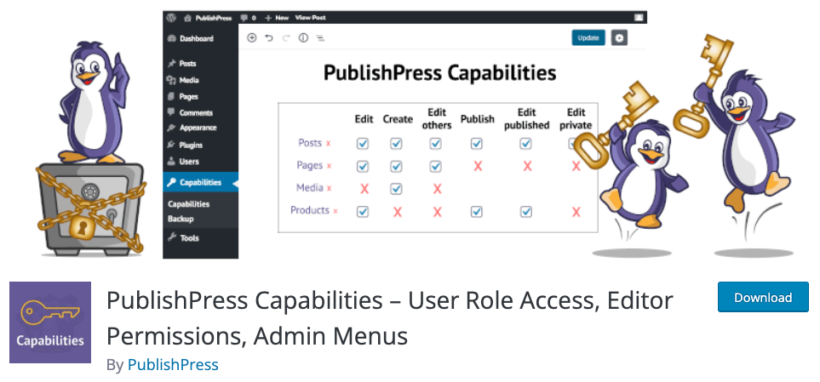Click the Posts row label
Image resolution: width=820 pixels, height=382 pixels.
point(310,142)
